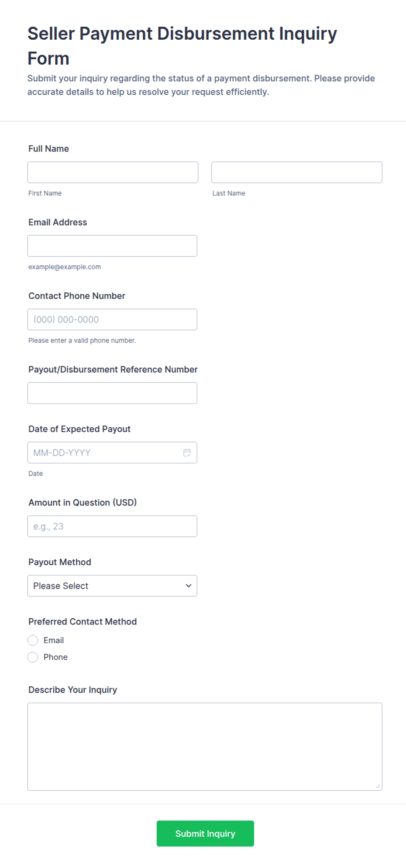The image size is (406, 868).
Task: Click the "Describe Your Inquiry" label
Action: [x=72, y=690]
